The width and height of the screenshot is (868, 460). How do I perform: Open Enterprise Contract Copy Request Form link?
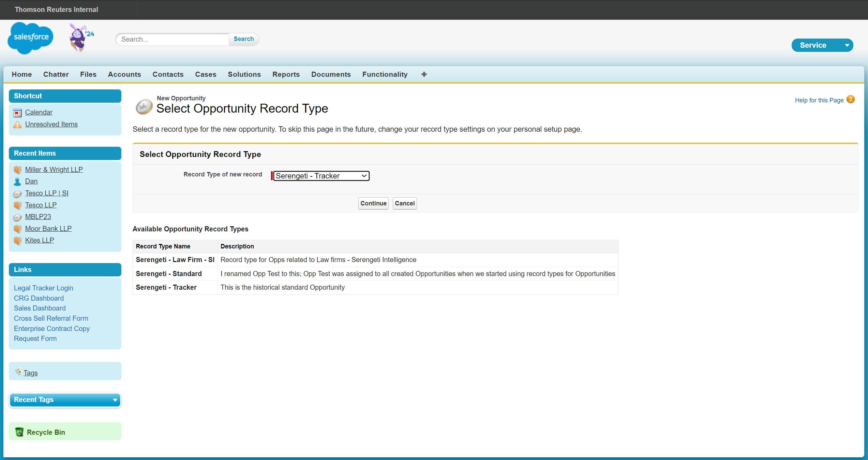(52, 334)
